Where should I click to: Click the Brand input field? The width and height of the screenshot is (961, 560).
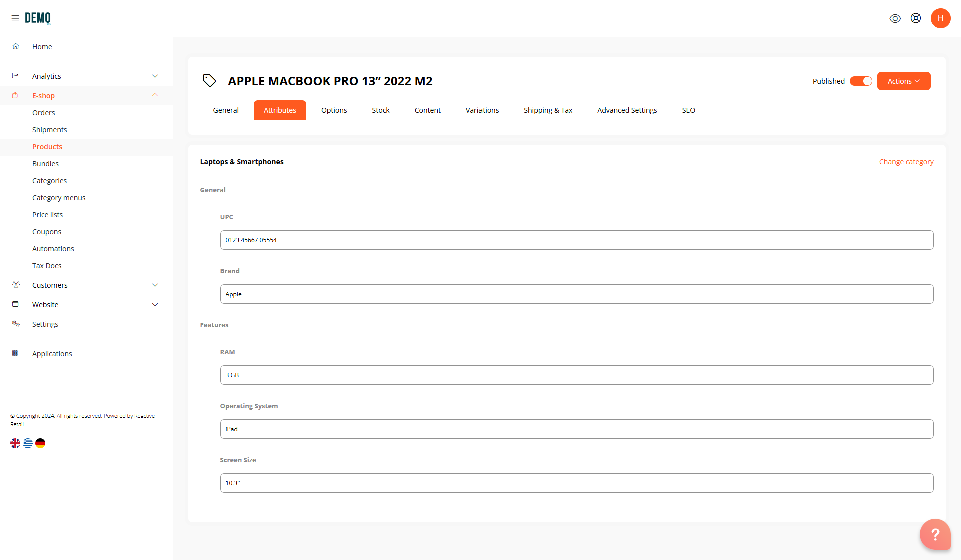click(577, 294)
